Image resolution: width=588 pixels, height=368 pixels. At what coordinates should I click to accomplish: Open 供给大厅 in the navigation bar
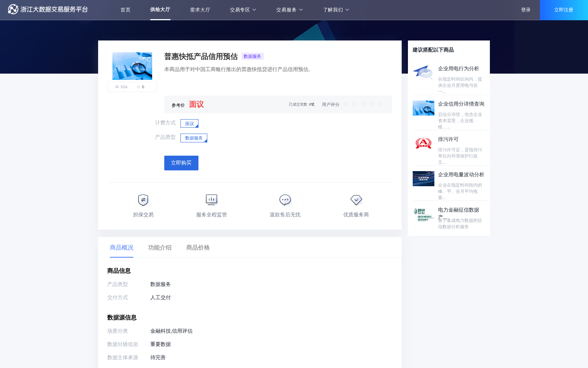(160, 10)
